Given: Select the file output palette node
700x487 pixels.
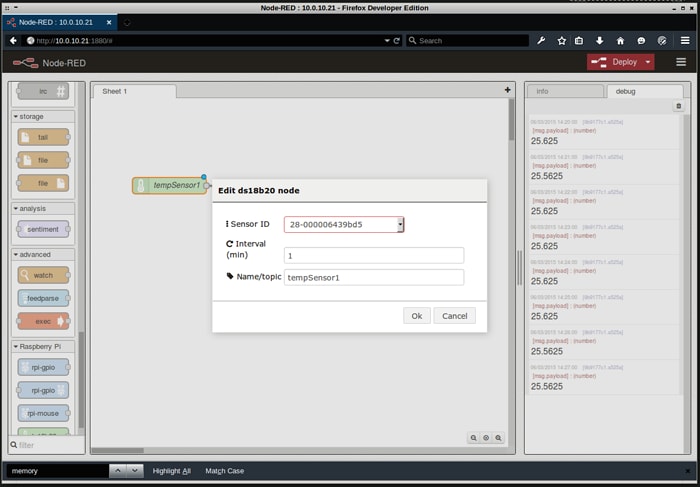Looking at the screenshot, I should 43,183.
